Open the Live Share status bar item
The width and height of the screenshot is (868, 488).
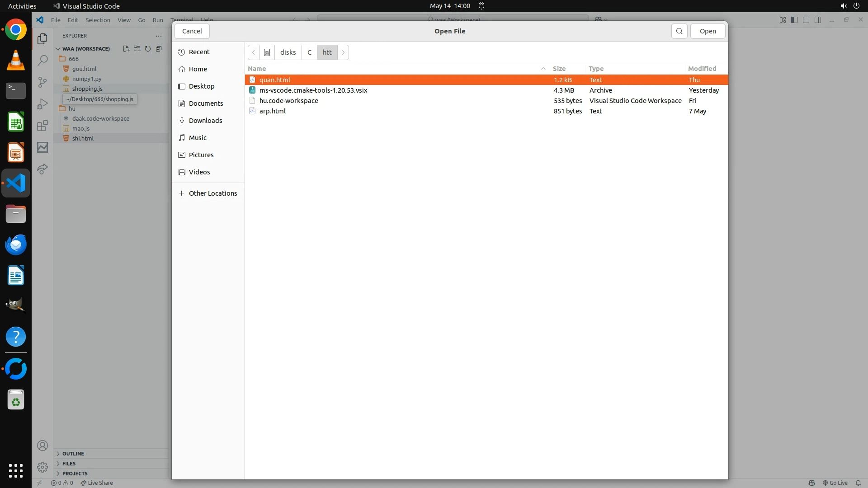pyautogui.click(x=97, y=483)
